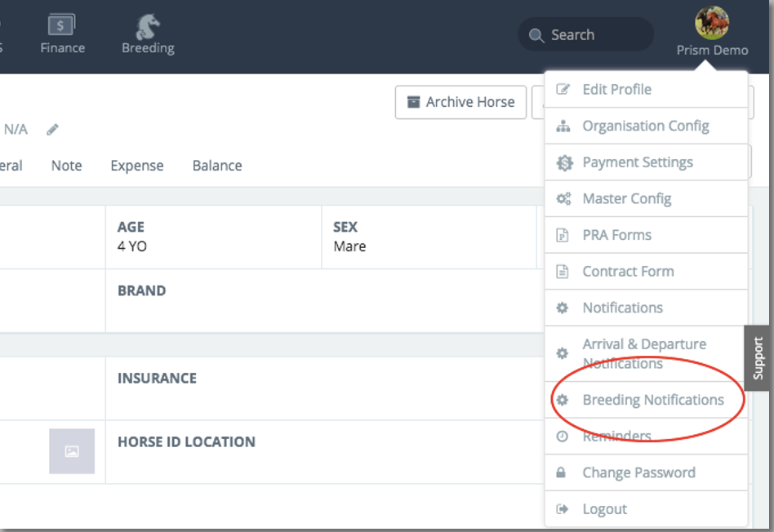Open the Breeding module horse icon
The height and width of the screenshot is (532, 774).
pyautogui.click(x=147, y=27)
